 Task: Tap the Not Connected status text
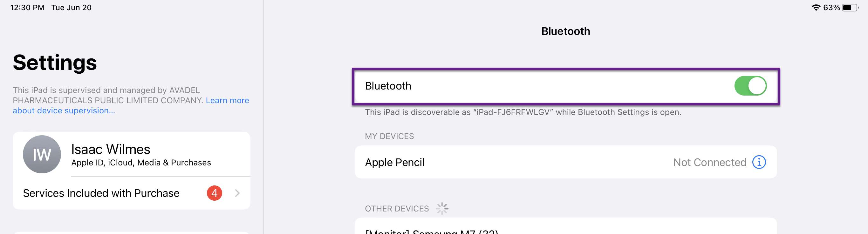[710, 162]
